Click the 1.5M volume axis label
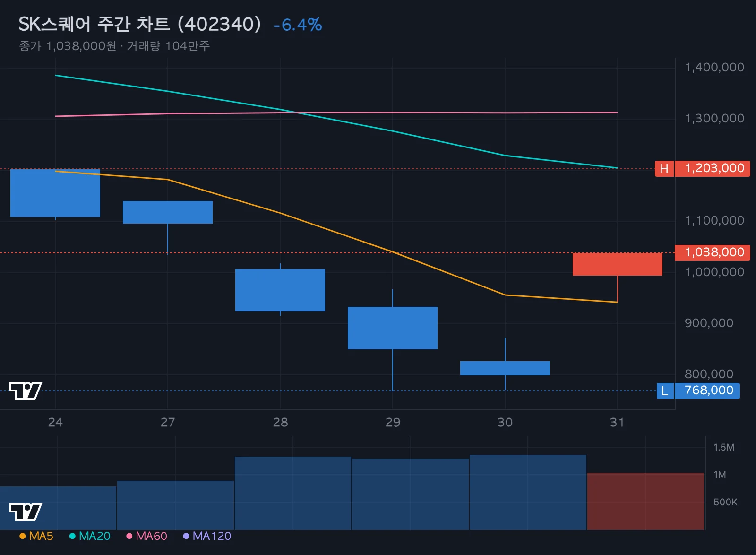Viewport: 756px width, 555px height. pos(724,447)
